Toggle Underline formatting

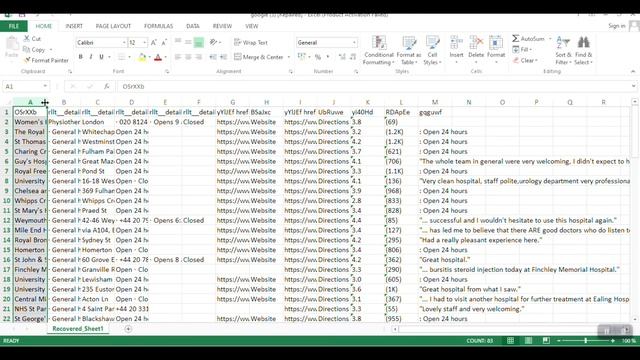point(101,57)
